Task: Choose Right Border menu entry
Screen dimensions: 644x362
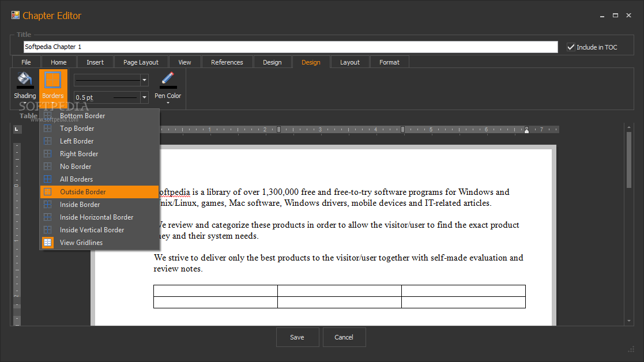Action: tap(99, 154)
